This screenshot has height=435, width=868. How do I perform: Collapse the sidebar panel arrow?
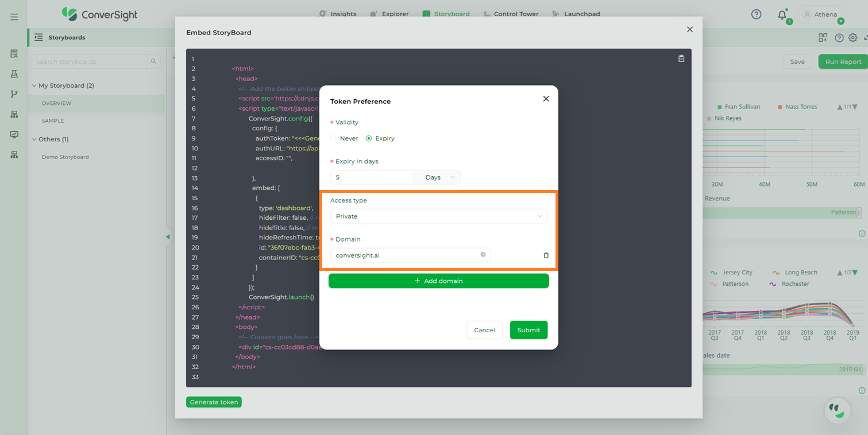point(168,236)
